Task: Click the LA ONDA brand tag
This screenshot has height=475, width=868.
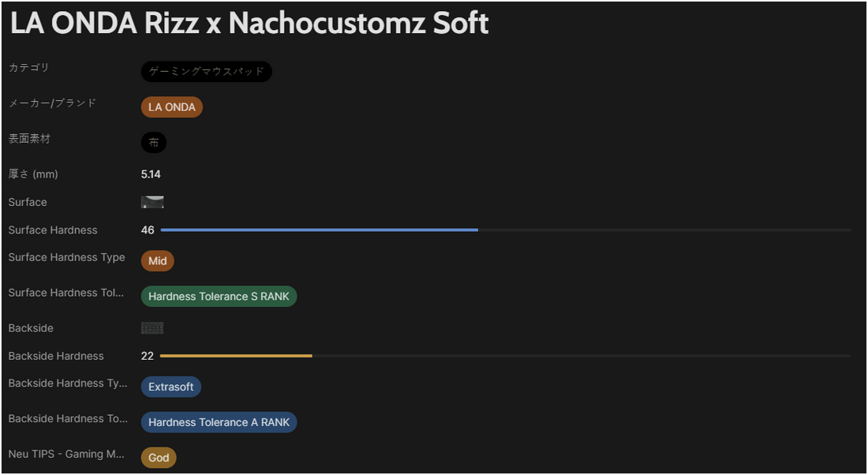Action: pyautogui.click(x=171, y=107)
